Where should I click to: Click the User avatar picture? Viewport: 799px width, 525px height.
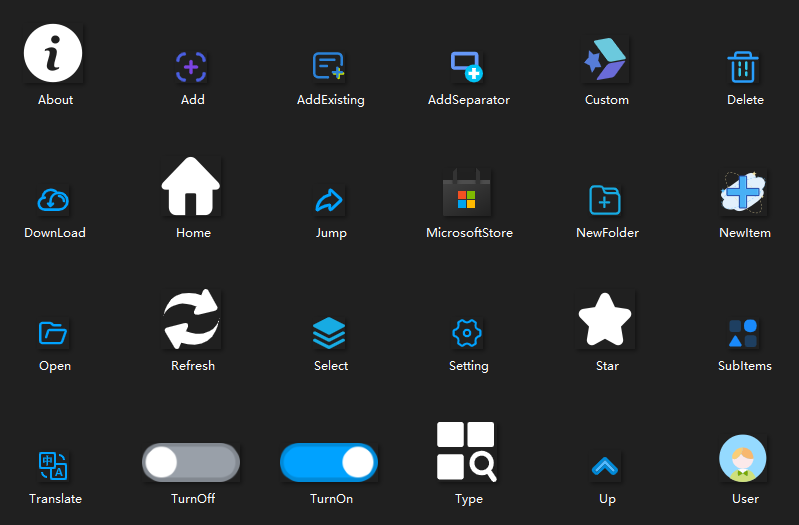pyautogui.click(x=743, y=459)
